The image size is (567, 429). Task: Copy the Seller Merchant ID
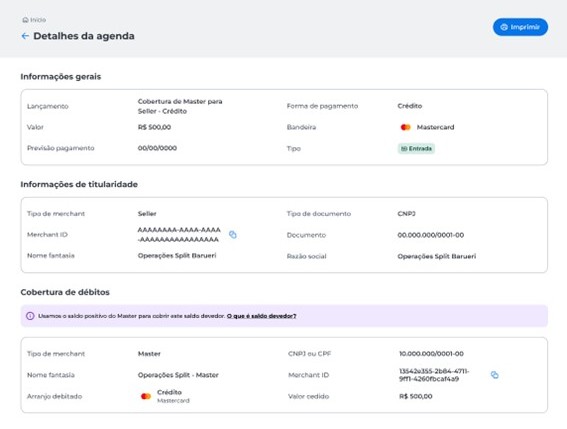tap(233, 235)
